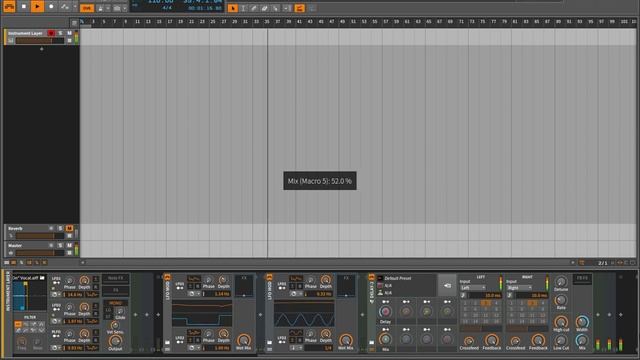
Task: Click the Reverb track volume slider
Action: (40, 236)
